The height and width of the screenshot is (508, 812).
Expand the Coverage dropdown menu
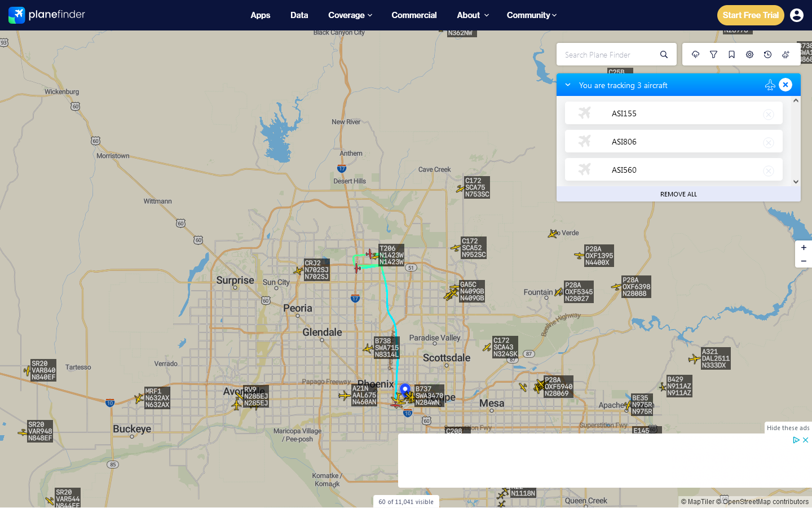point(350,15)
